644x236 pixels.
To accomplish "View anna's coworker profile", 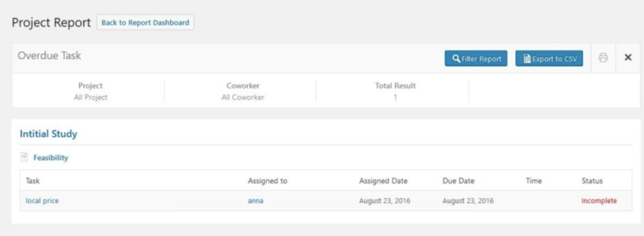I will pyautogui.click(x=255, y=201).
